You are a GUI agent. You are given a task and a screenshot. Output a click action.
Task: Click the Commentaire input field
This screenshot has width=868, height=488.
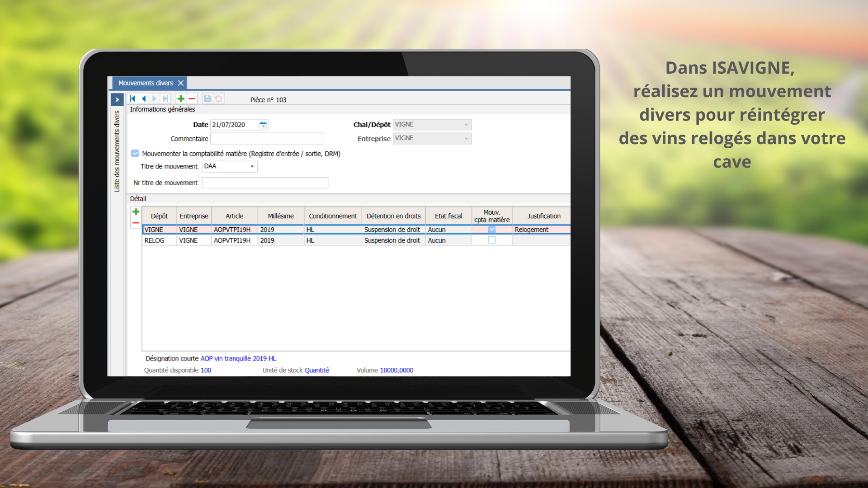pos(267,139)
